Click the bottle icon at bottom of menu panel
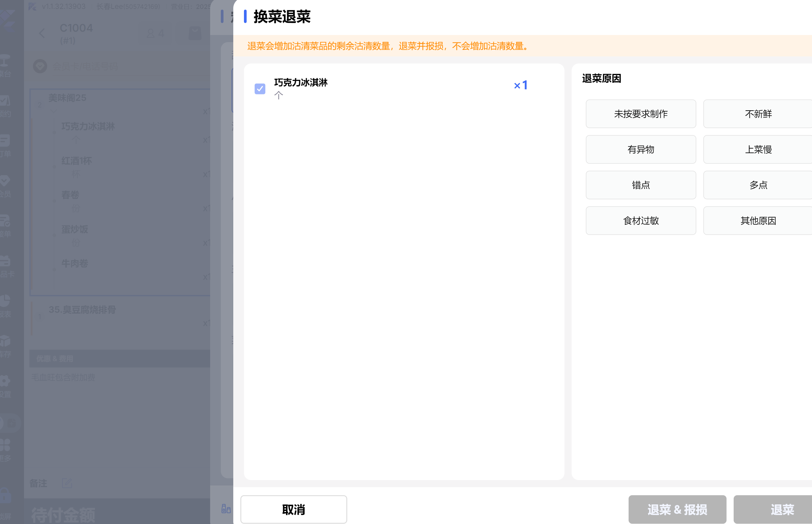This screenshot has width=812, height=524. pos(226,509)
